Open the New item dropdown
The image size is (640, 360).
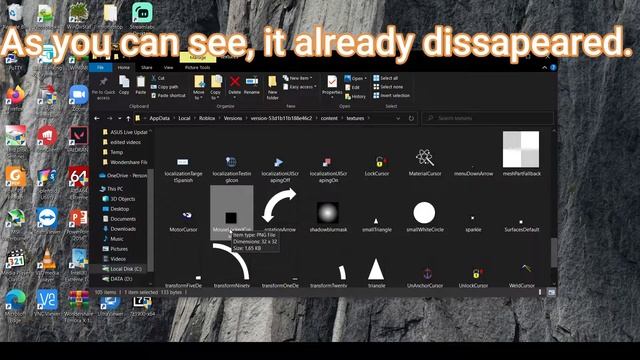pyautogui.click(x=298, y=78)
